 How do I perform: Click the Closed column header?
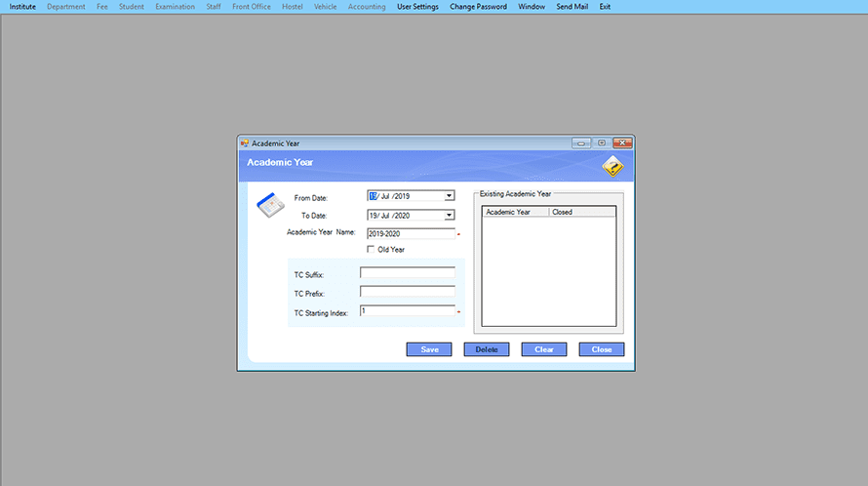pyautogui.click(x=582, y=212)
